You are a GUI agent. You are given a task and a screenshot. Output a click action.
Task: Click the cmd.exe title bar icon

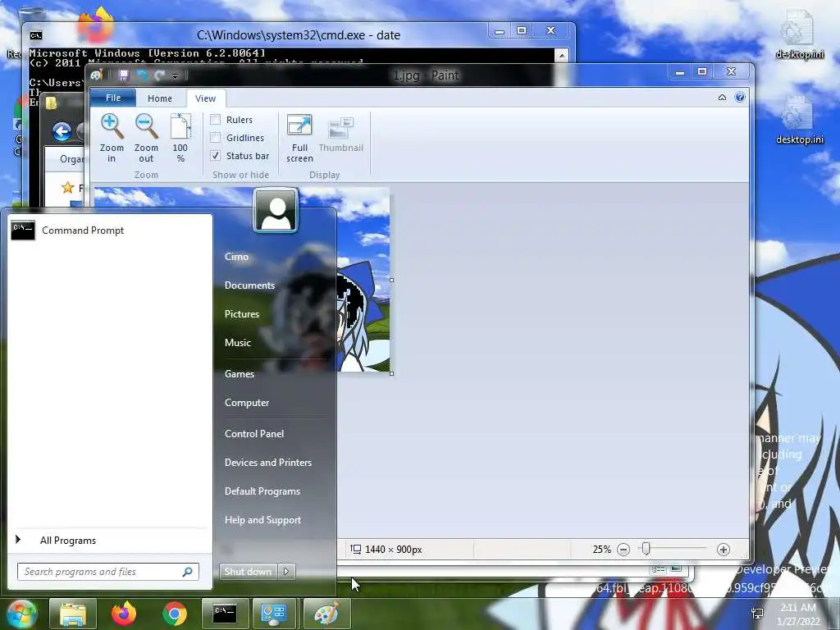pyautogui.click(x=36, y=35)
